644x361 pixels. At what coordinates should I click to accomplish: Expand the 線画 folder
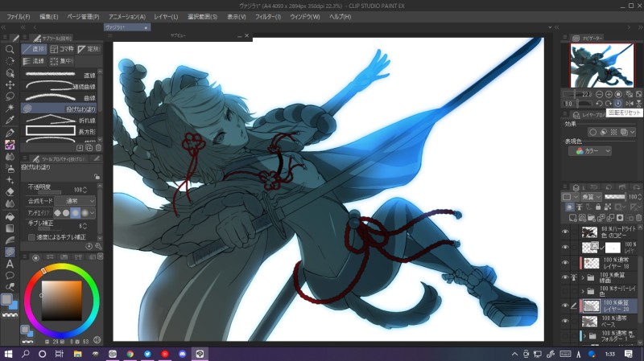tap(582, 277)
